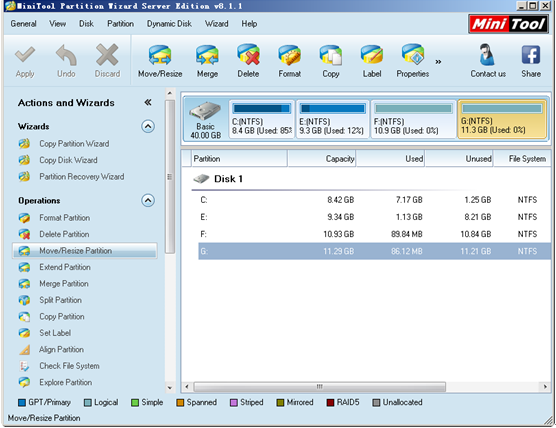Click the Discard X icon
Viewport: 556px width, 428px height.
point(107,55)
